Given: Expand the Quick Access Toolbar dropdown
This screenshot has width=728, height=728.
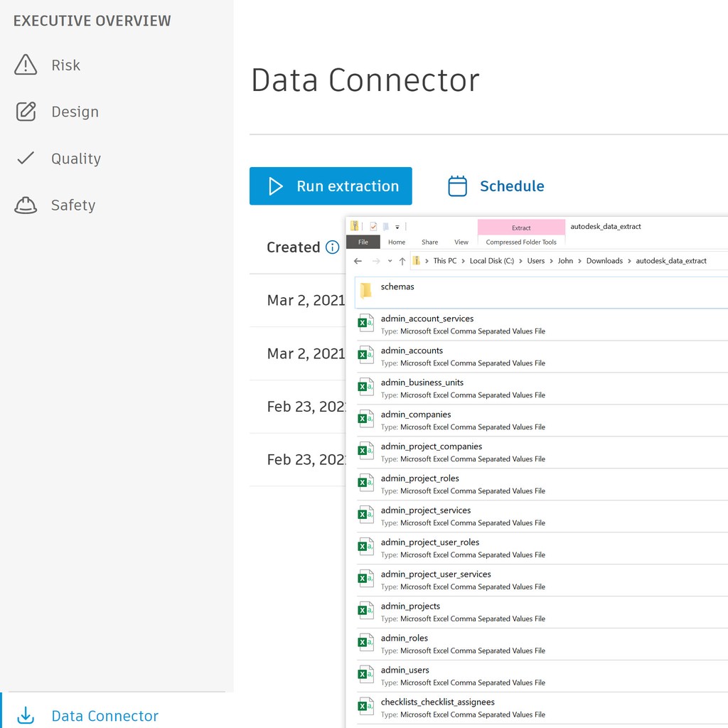Looking at the screenshot, I should (396, 225).
